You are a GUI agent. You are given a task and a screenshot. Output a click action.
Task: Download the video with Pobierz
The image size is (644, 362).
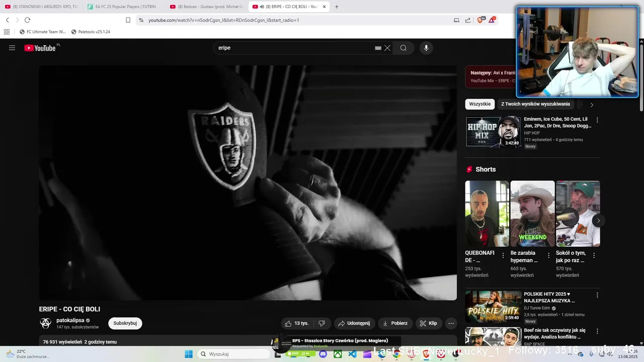(x=395, y=323)
